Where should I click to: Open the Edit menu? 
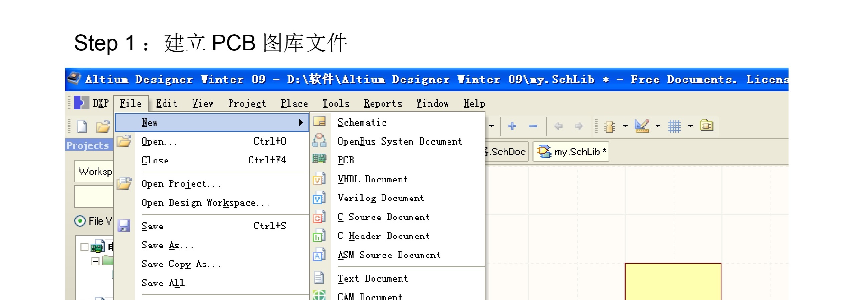(167, 103)
